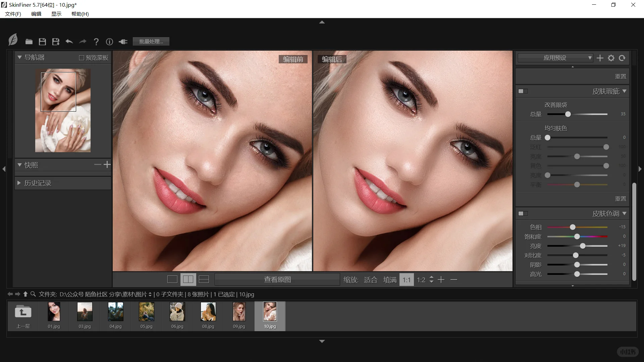
Task: Click the 批量处理 button
Action: 151,42
